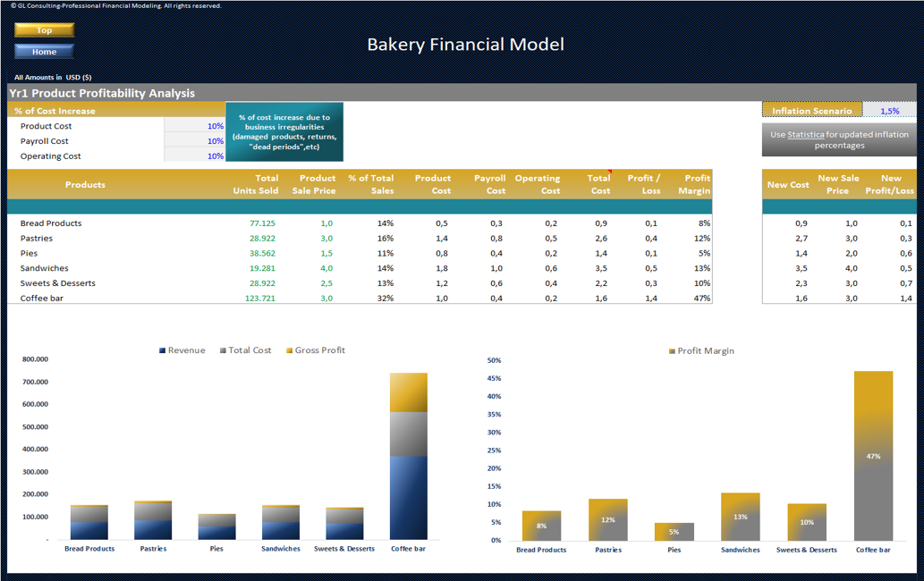Viewport: 924px width, 581px height.
Task: Click the red comment marker on Total Cost
Action: [x=610, y=172]
